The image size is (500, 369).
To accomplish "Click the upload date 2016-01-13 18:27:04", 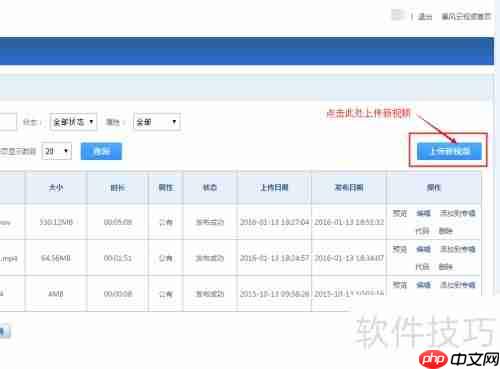I will (x=274, y=222).
